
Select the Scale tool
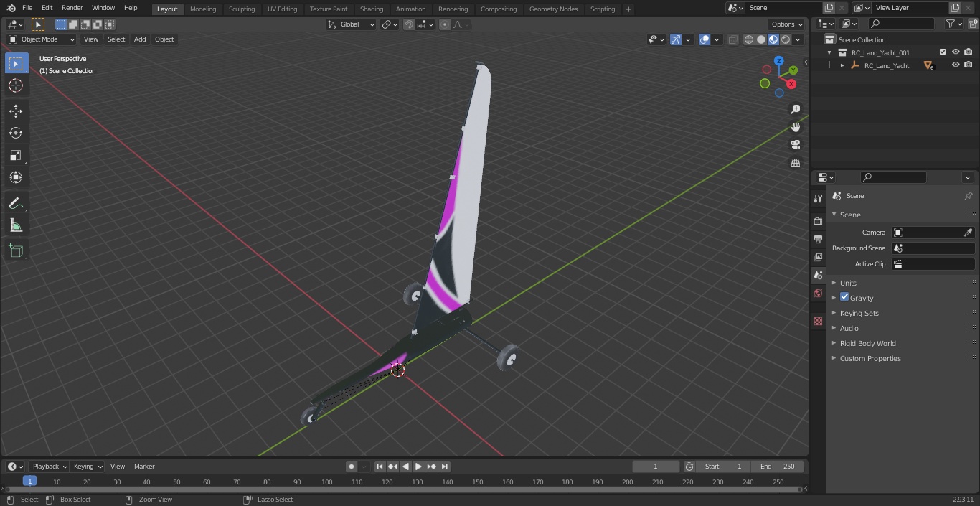click(x=16, y=155)
